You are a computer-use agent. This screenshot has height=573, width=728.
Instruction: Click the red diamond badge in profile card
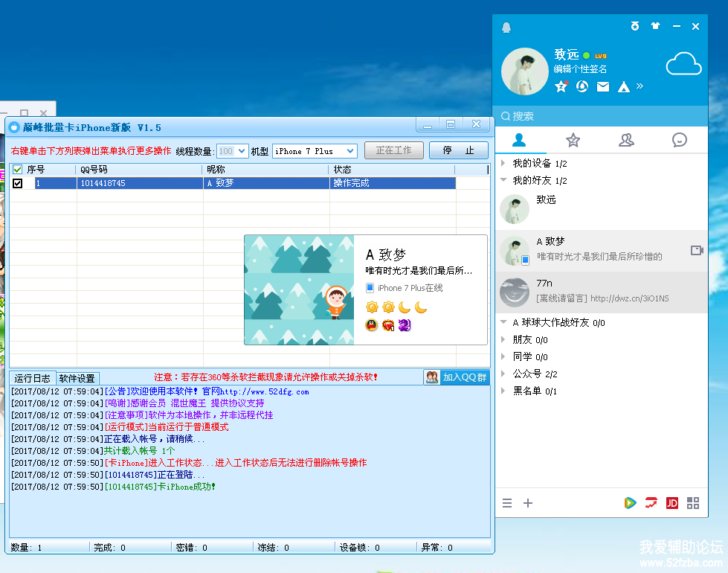coord(388,325)
